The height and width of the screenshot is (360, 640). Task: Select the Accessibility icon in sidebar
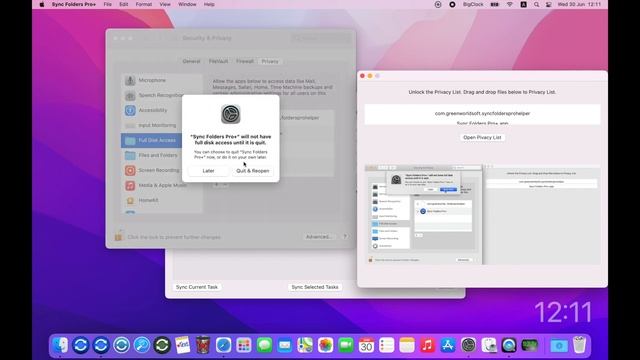click(x=130, y=110)
